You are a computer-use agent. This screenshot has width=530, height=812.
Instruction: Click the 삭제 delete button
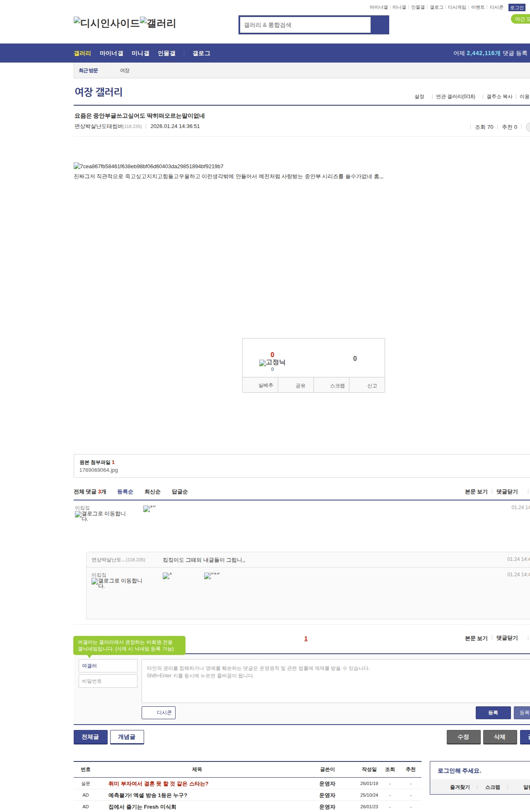coord(500,737)
